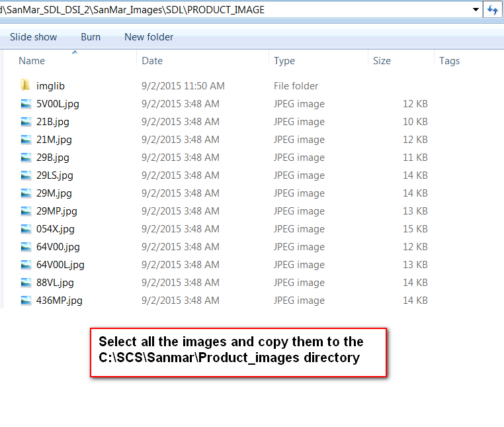Viewport: 504px width, 427px height.
Task: Sort files by Date column header
Action: [152, 61]
